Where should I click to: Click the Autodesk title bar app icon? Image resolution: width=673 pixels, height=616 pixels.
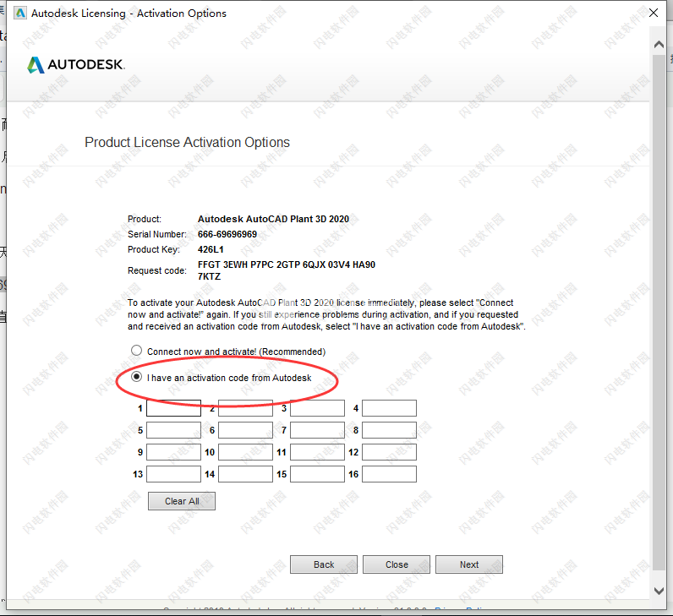(20, 14)
